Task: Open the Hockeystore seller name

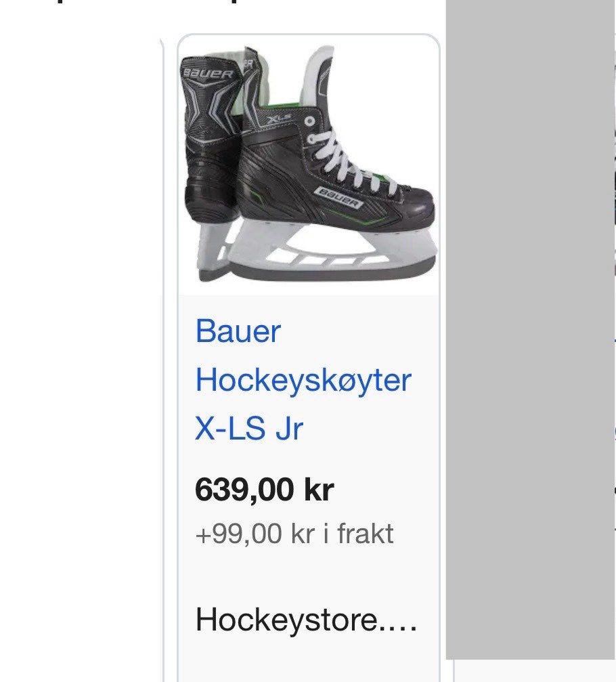Action: (x=306, y=620)
